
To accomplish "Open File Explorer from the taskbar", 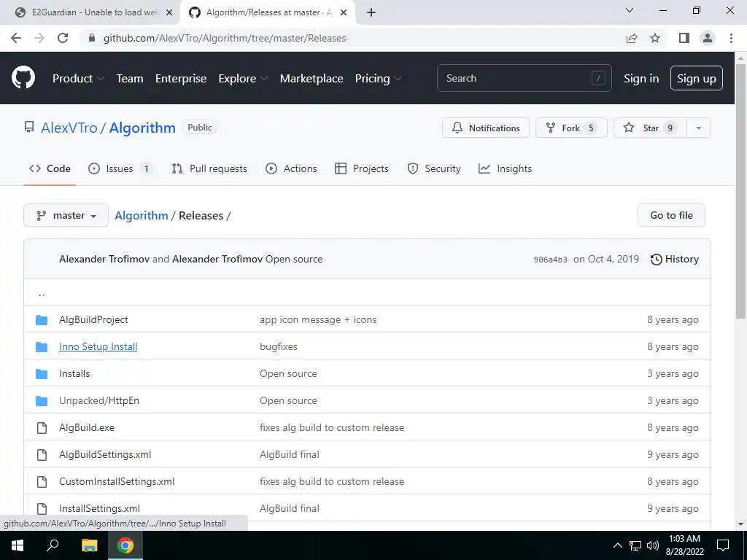I will tap(89, 545).
